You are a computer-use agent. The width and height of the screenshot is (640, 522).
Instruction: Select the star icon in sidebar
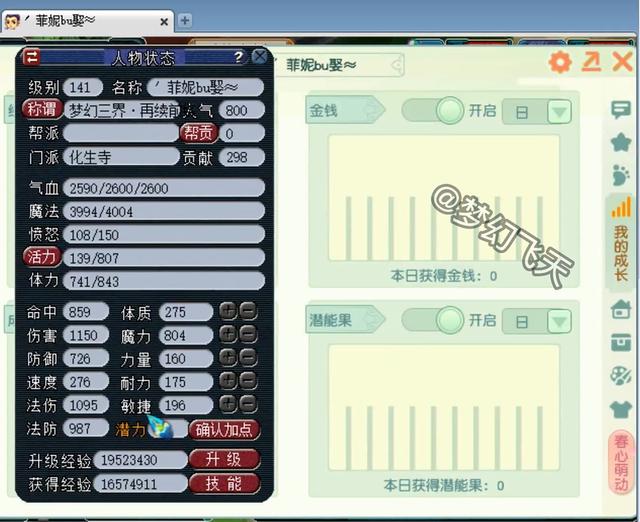[x=621, y=142]
